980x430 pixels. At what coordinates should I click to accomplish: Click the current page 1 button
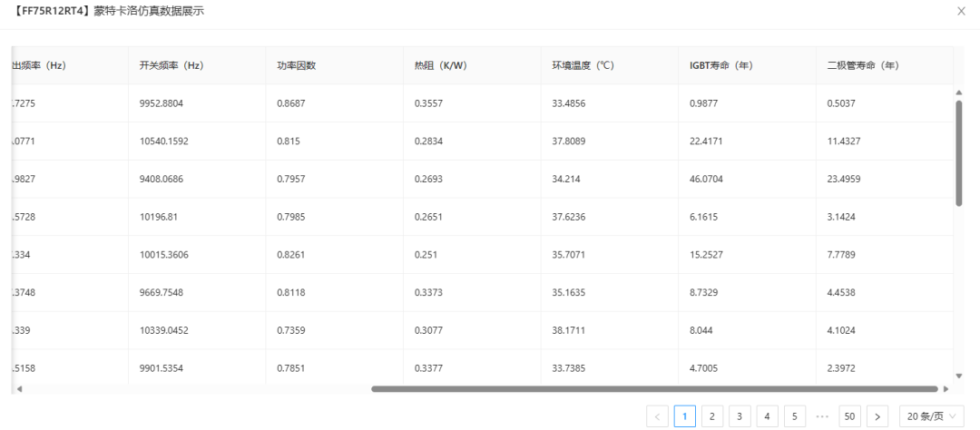point(685,416)
